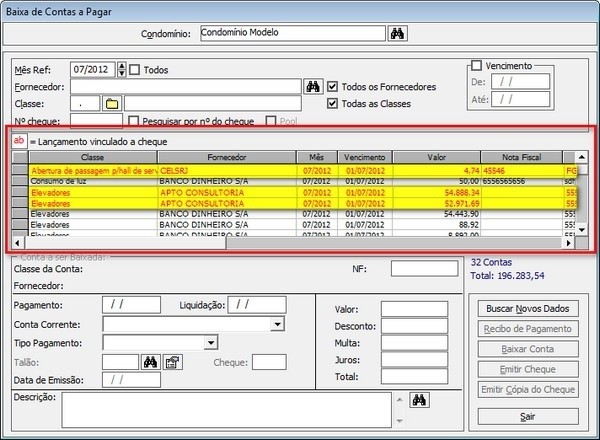Click the Vencimento Até date field
This screenshot has height=440, width=600.
coord(520,99)
